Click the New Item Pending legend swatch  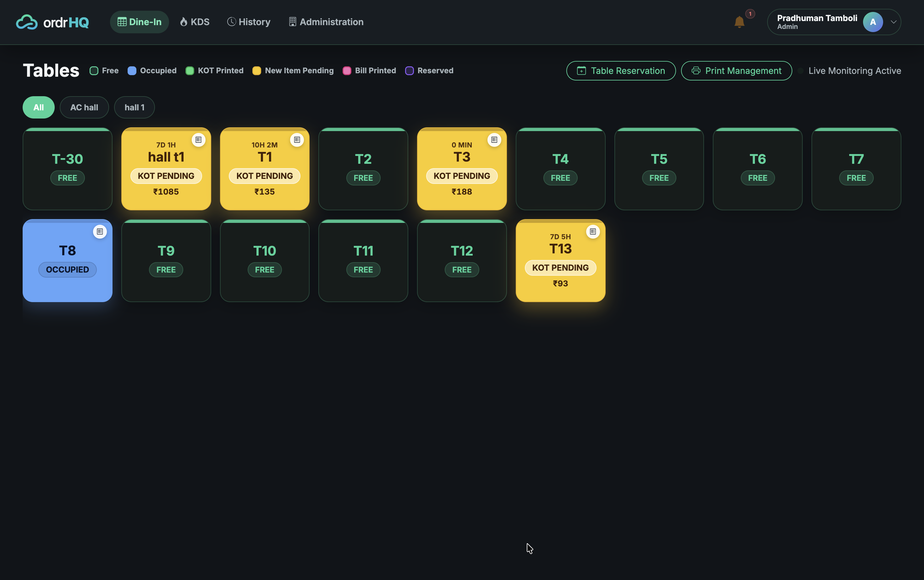click(257, 71)
